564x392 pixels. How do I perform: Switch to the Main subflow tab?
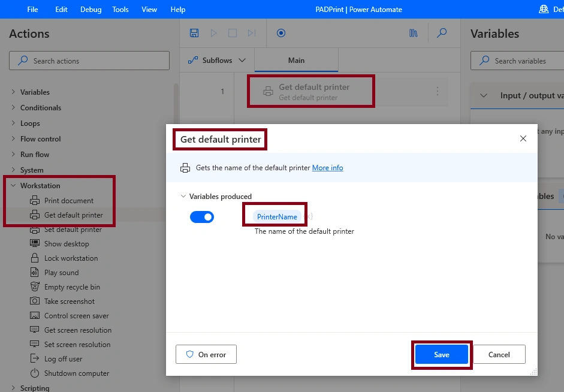(x=297, y=61)
